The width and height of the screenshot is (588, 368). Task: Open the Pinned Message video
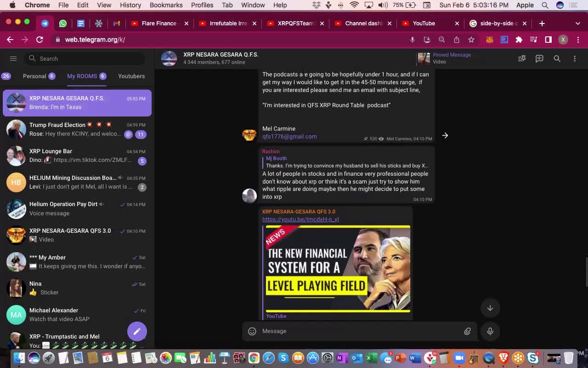445,58
